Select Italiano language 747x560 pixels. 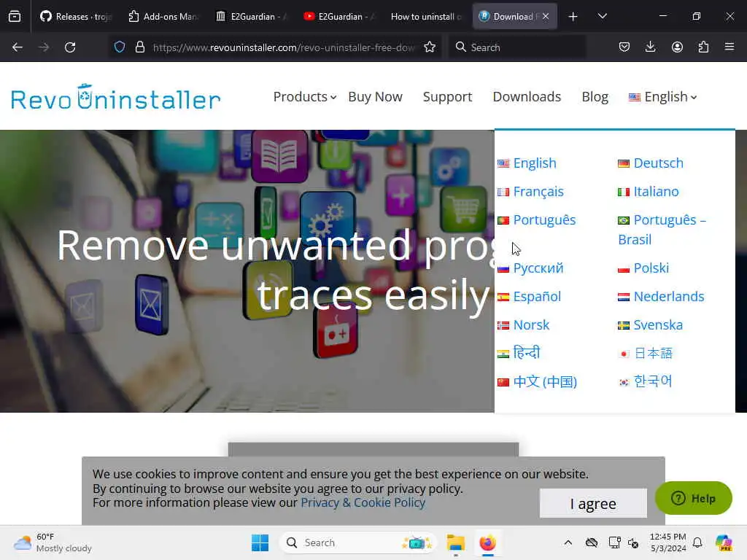pyautogui.click(x=649, y=192)
